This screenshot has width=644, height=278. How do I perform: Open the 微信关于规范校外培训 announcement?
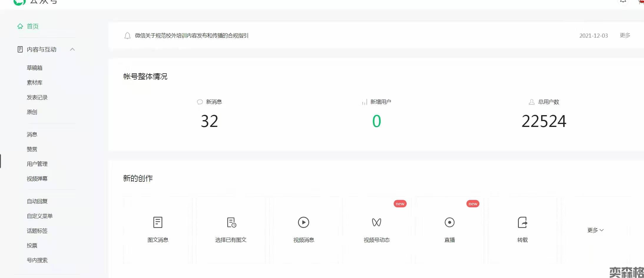click(x=192, y=36)
